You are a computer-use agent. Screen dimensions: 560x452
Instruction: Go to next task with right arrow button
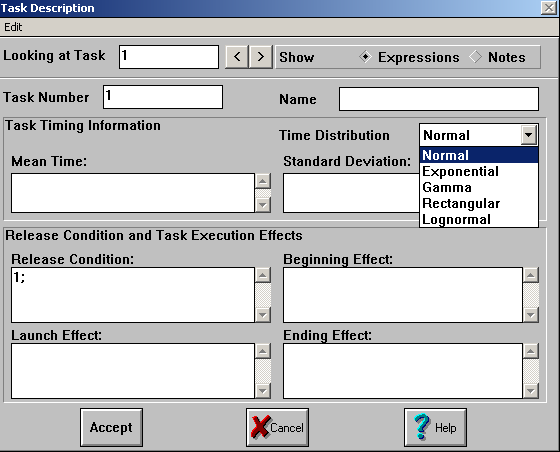[x=261, y=56]
